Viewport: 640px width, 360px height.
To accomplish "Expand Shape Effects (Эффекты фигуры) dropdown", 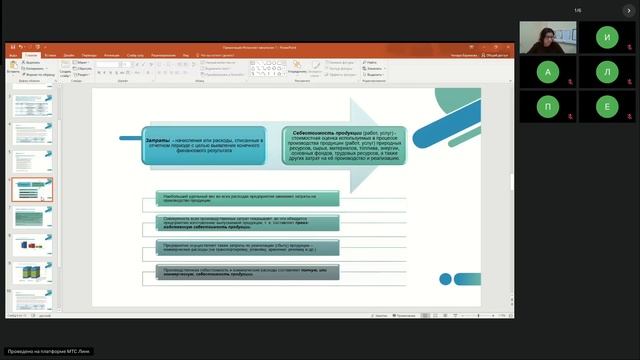I will coord(341,75).
